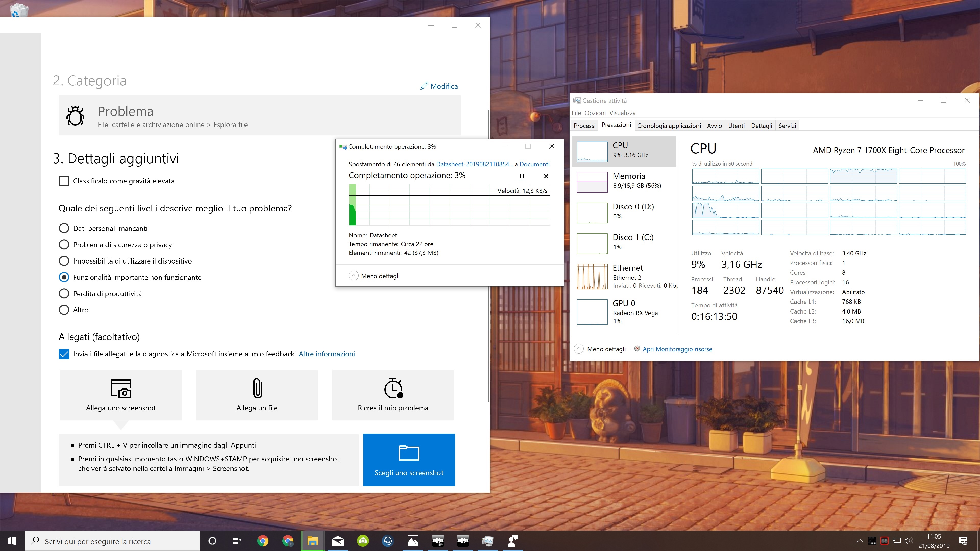
Task: Click the Scegli uno screenshot button
Action: point(409,459)
